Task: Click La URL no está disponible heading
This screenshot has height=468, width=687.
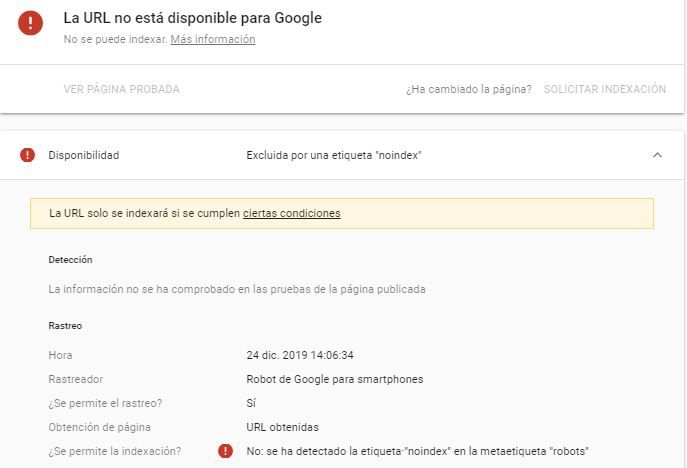Action: pyautogui.click(x=192, y=18)
